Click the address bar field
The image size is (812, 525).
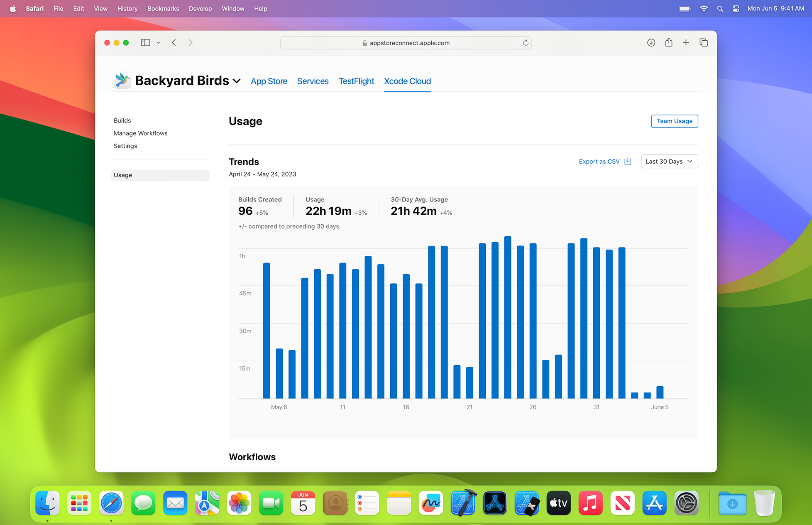pyautogui.click(x=405, y=43)
